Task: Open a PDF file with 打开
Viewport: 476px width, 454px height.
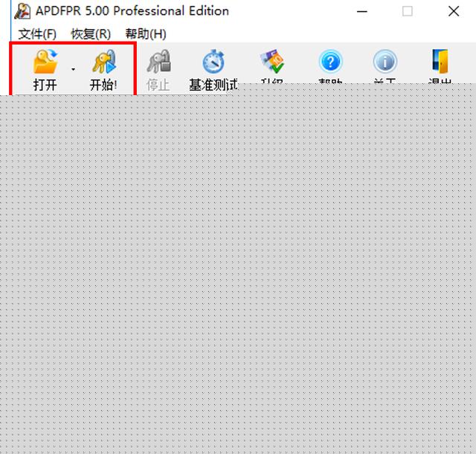Action: tap(45, 71)
